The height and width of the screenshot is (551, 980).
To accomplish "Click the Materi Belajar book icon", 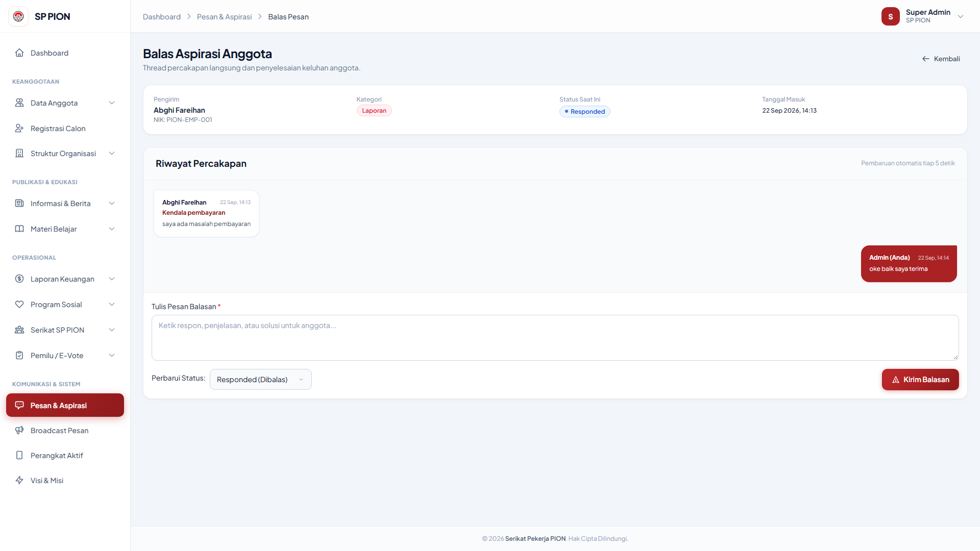I will [x=19, y=229].
